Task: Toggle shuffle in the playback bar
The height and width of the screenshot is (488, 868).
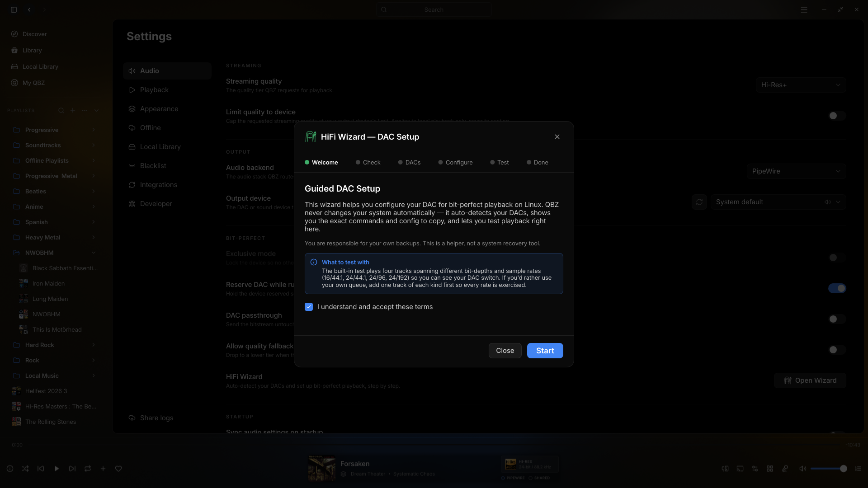Action: [25, 469]
